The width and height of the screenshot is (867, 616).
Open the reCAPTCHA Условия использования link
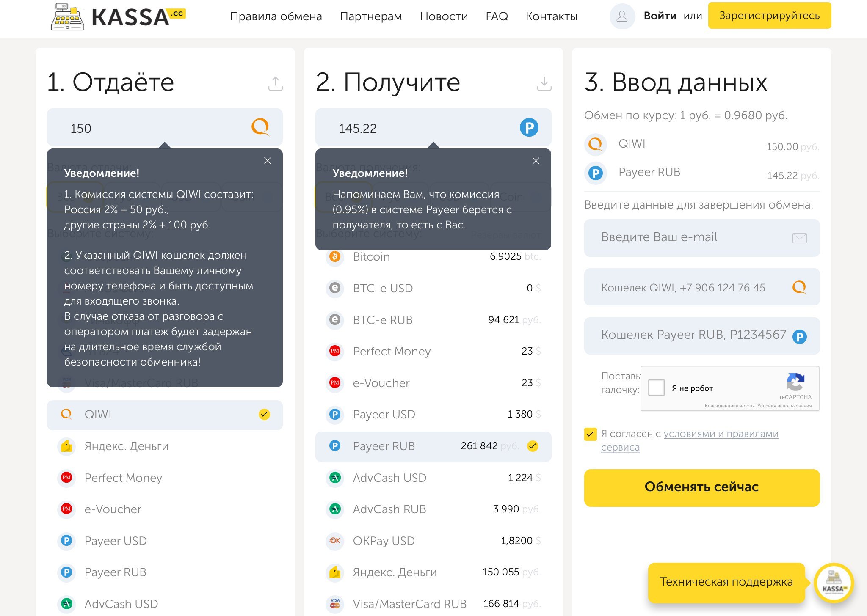point(784,406)
